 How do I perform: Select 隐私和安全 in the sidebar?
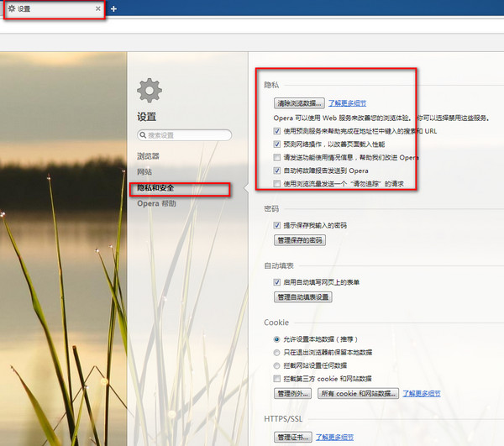[157, 188]
